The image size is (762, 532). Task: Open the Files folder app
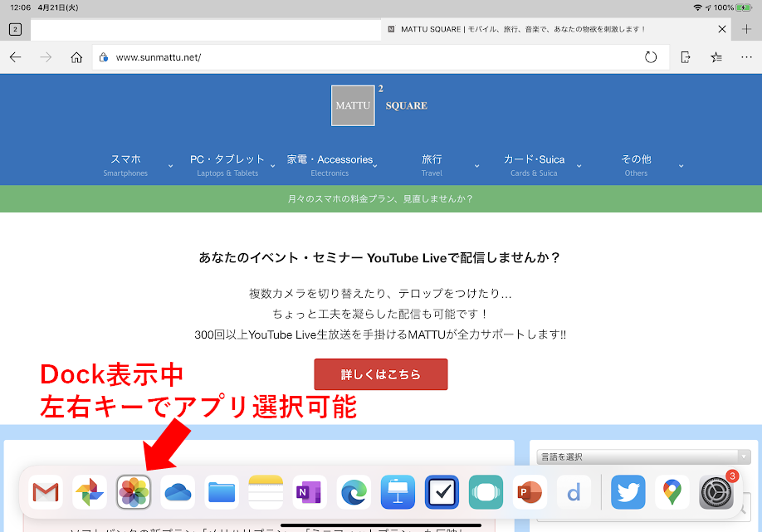click(222, 492)
